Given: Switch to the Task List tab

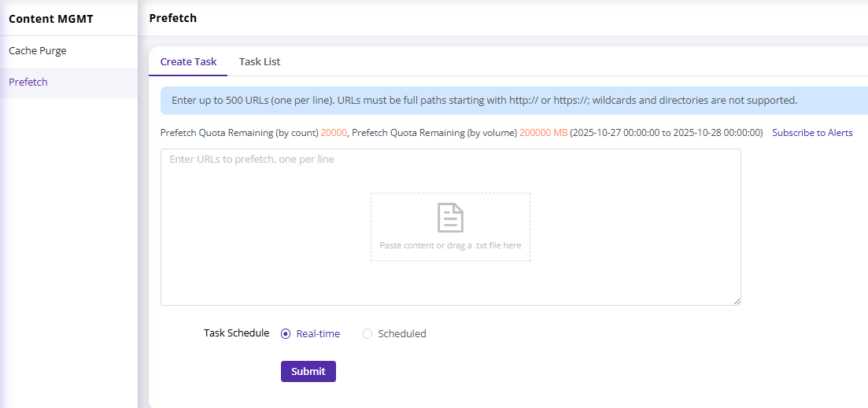Looking at the screenshot, I should (x=260, y=62).
